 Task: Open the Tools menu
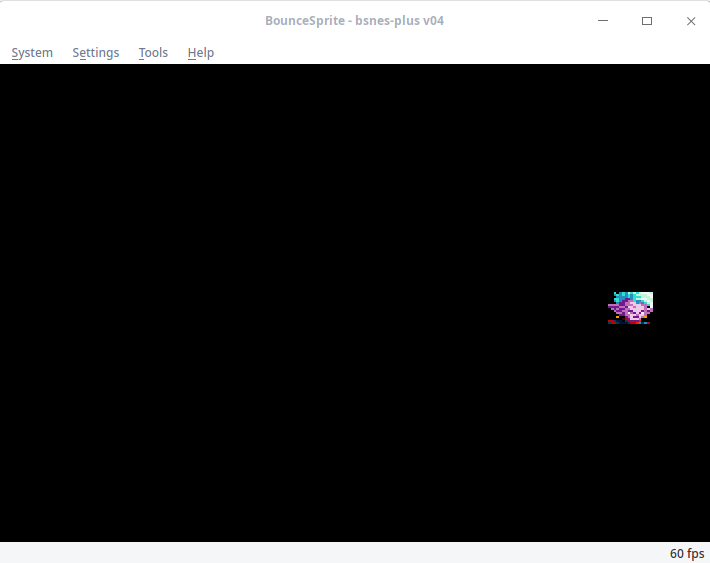pyautogui.click(x=153, y=53)
